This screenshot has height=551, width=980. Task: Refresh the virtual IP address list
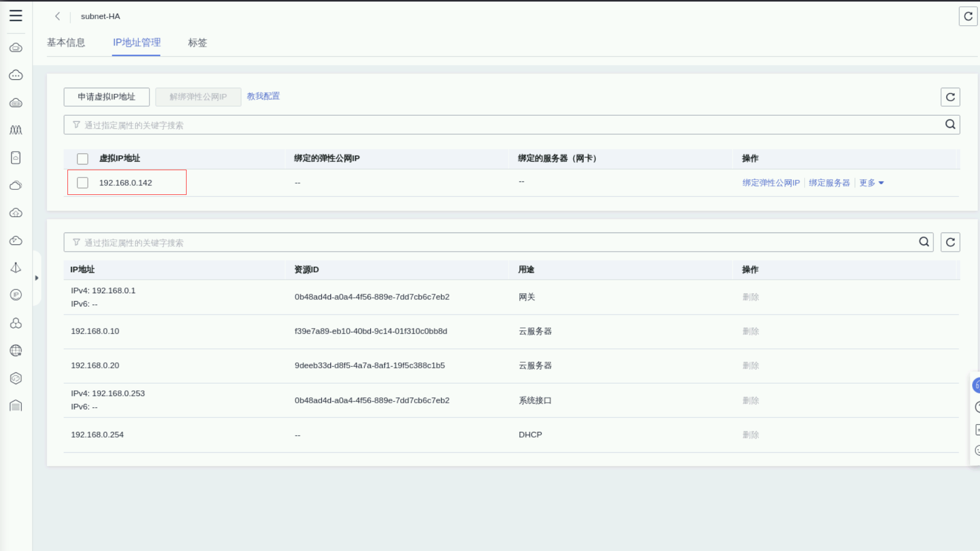950,97
